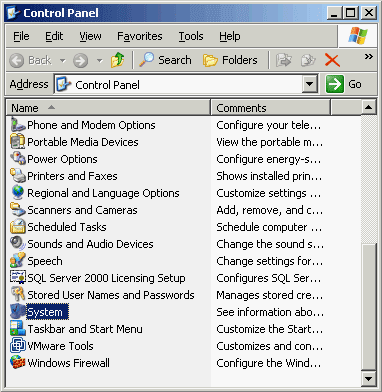This screenshot has width=382, height=392.
Task: Click the Scheduled Tasks icon
Action: (x=18, y=227)
